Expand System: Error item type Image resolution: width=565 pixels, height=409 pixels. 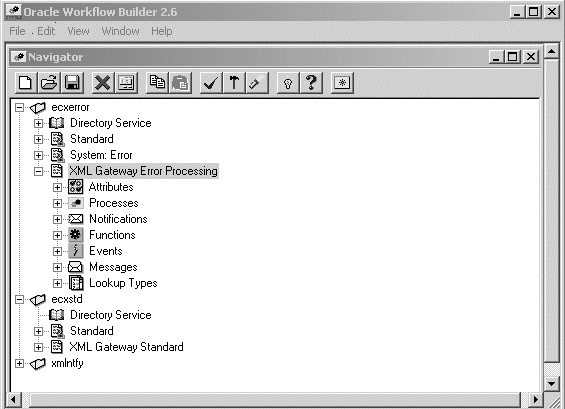click(x=38, y=155)
